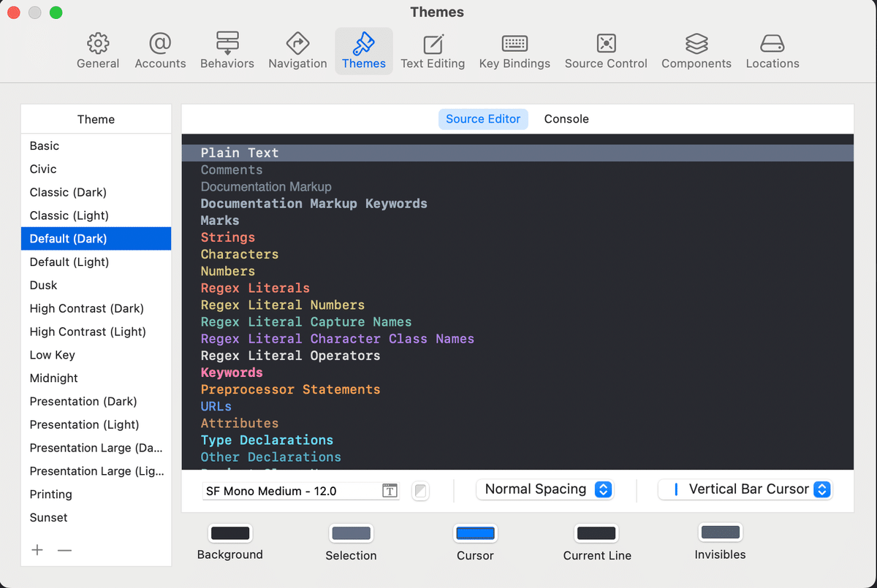Switch to the Source Editor tab
This screenshot has width=877, height=588.
pyautogui.click(x=483, y=118)
